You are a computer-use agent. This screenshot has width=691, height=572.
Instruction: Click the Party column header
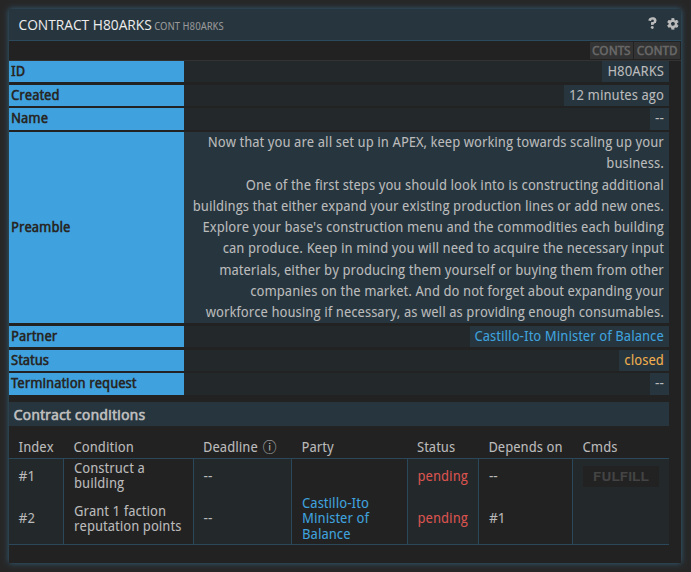coord(317,447)
